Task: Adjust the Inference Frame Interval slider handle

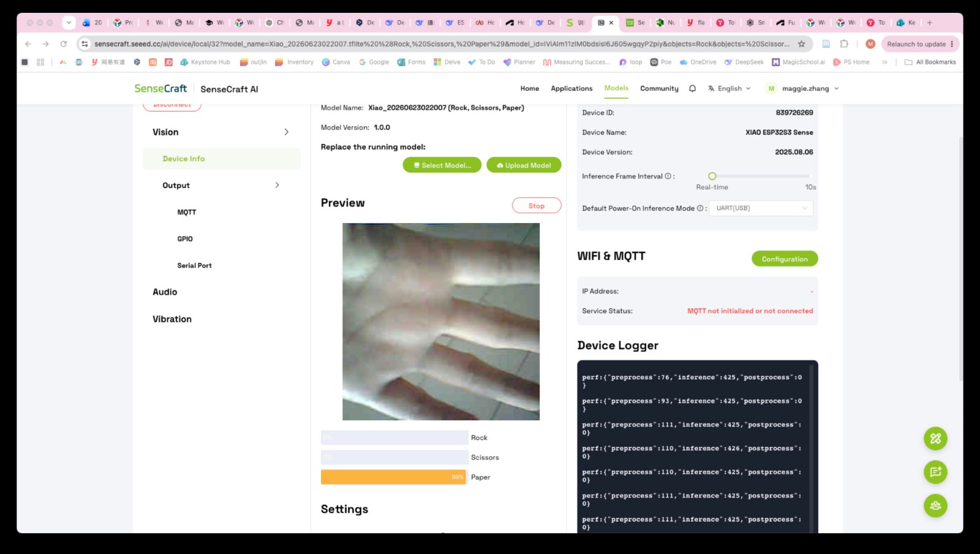Action: 712,176
